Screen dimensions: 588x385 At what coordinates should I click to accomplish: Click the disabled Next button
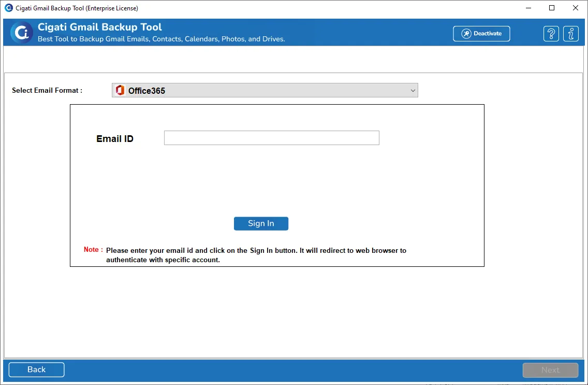(550, 370)
